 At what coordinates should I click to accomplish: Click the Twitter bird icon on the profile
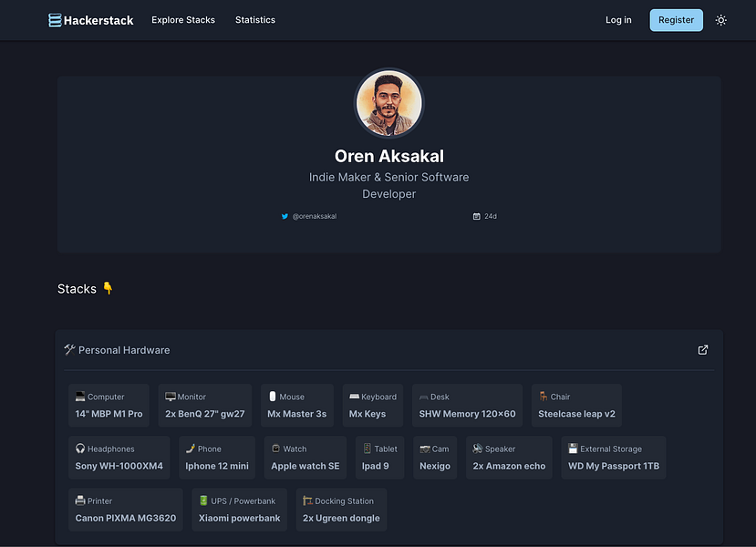point(285,216)
